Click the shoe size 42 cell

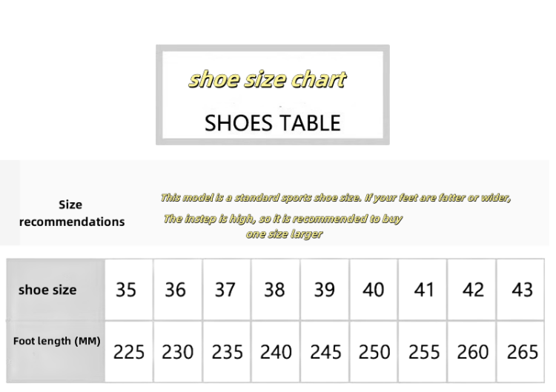pos(471,290)
